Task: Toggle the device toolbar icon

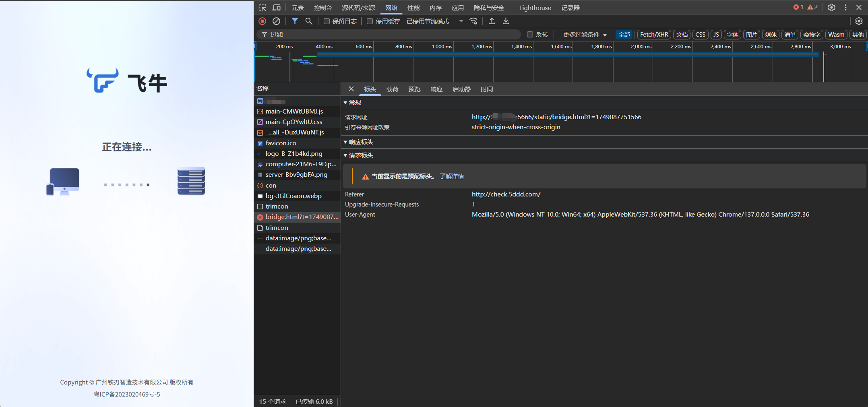Action: [277, 8]
